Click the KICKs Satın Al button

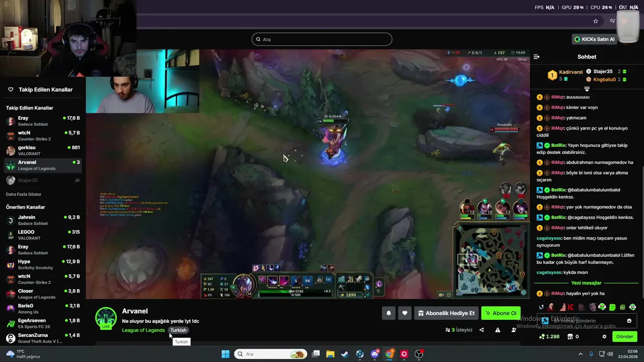[595, 39]
